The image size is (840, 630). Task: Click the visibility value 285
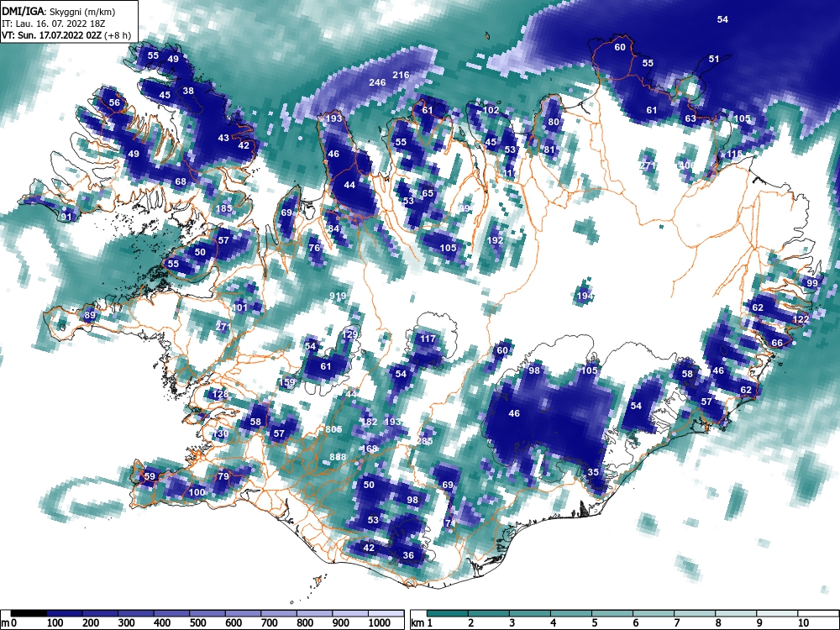coord(424,442)
